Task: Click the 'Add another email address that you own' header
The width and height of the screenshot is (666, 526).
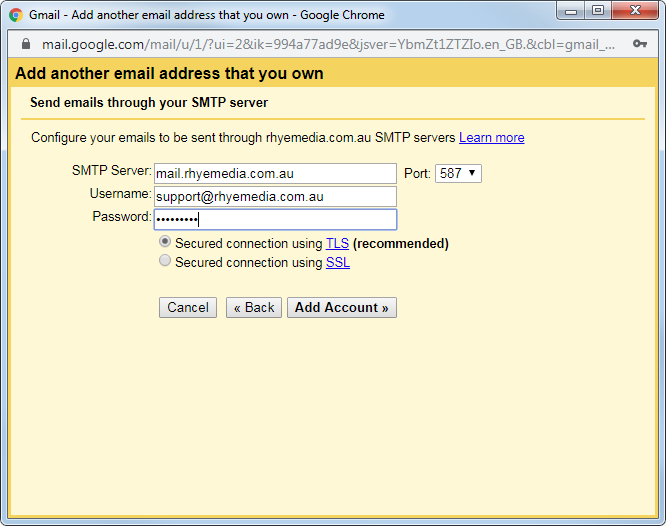Action: [169, 73]
